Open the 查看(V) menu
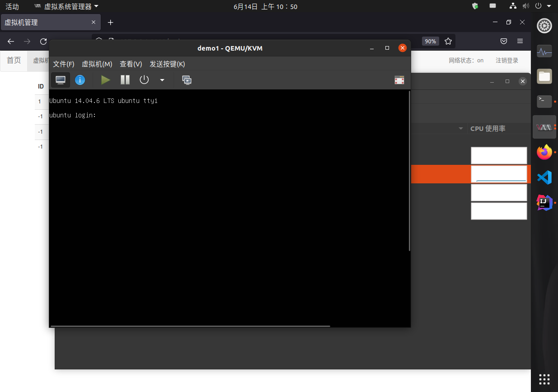Image resolution: width=558 pixels, height=392 pixels. pos(131,64)
